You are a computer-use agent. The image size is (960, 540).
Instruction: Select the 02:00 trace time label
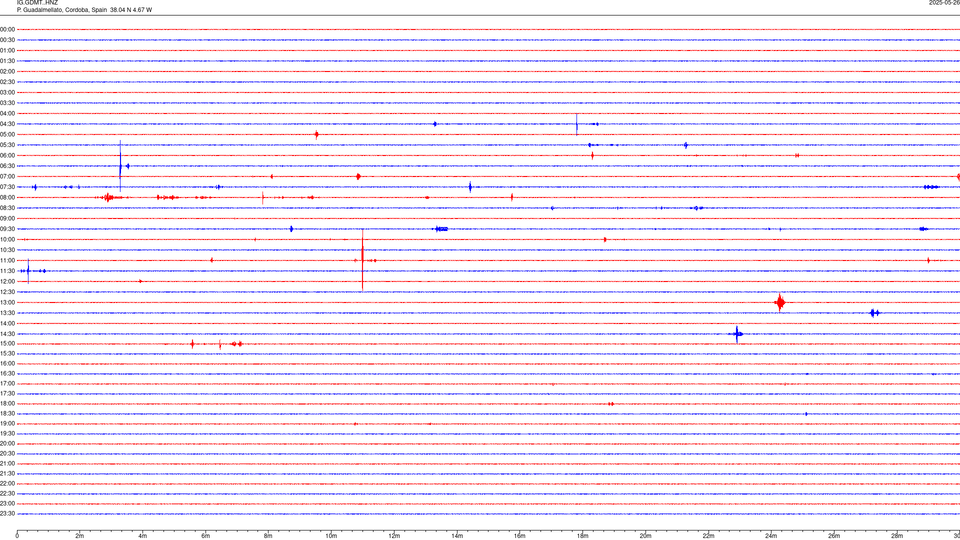point(7,72)
